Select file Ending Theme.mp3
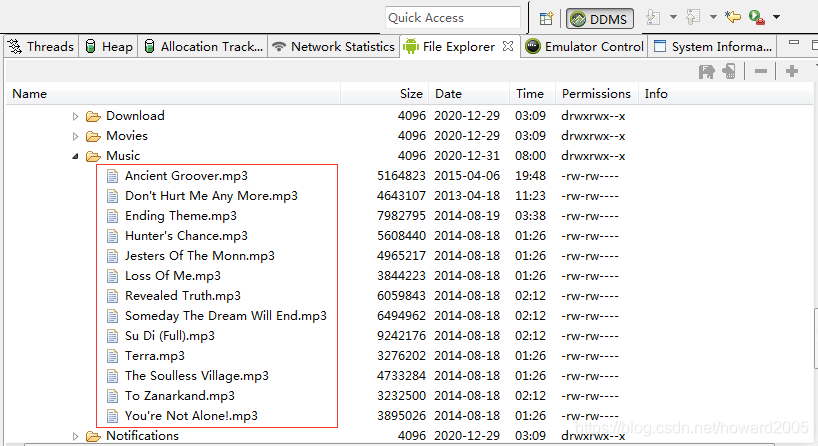 181,215
